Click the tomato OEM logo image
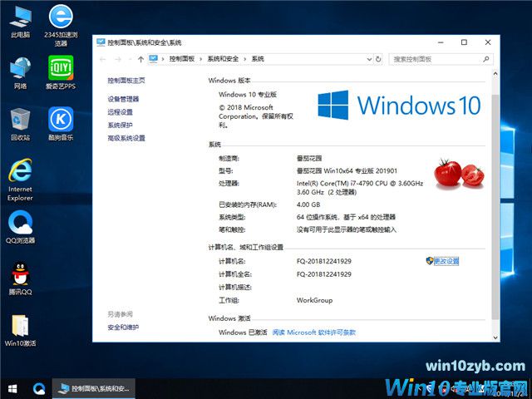 (x=459, y=174)
